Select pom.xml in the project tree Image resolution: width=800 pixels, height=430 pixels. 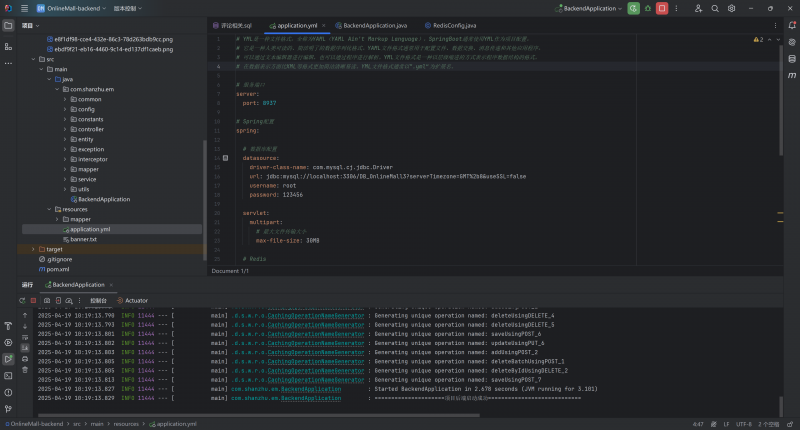pos(58,269)
